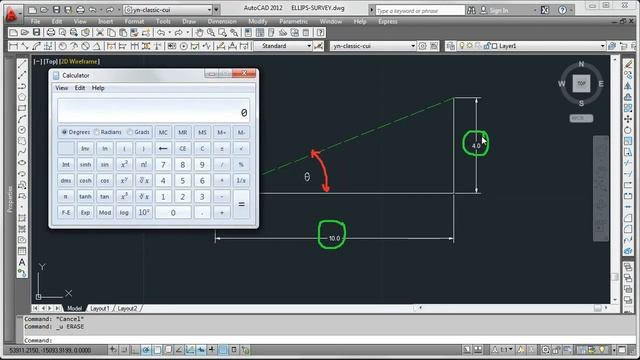The image size is (640, 360).
Task: Click the search binoculars icon
Action: [x=471, y=10]
